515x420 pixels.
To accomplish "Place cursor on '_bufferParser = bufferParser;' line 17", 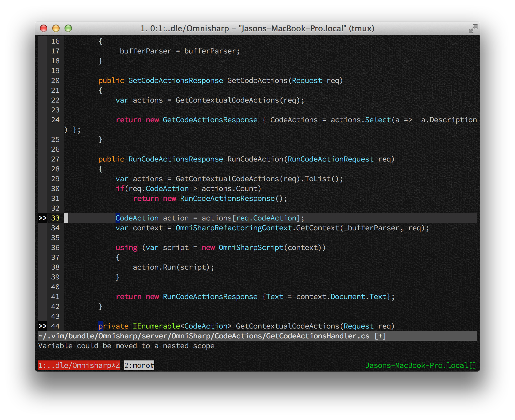I will 178,51.
